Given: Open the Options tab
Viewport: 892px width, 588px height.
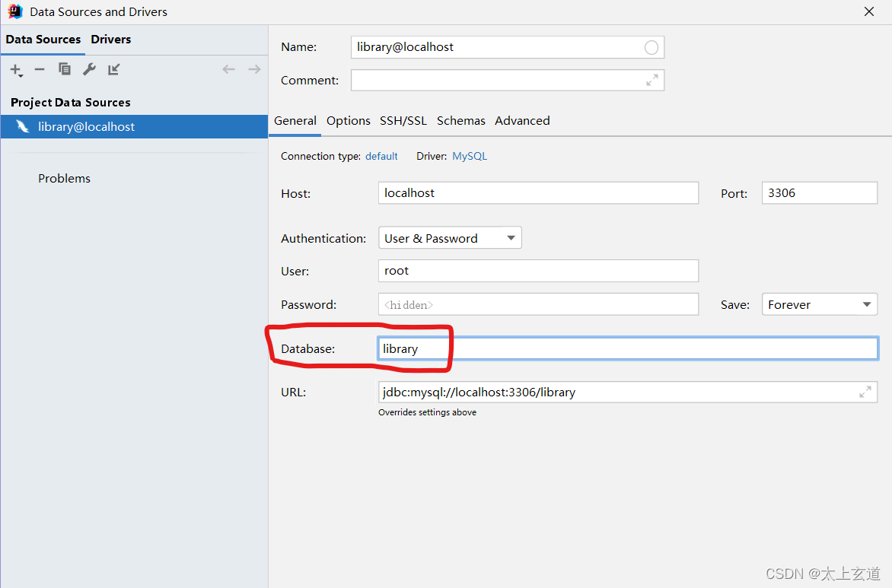Looking at the screenshot, I should [x=348, y=120].
